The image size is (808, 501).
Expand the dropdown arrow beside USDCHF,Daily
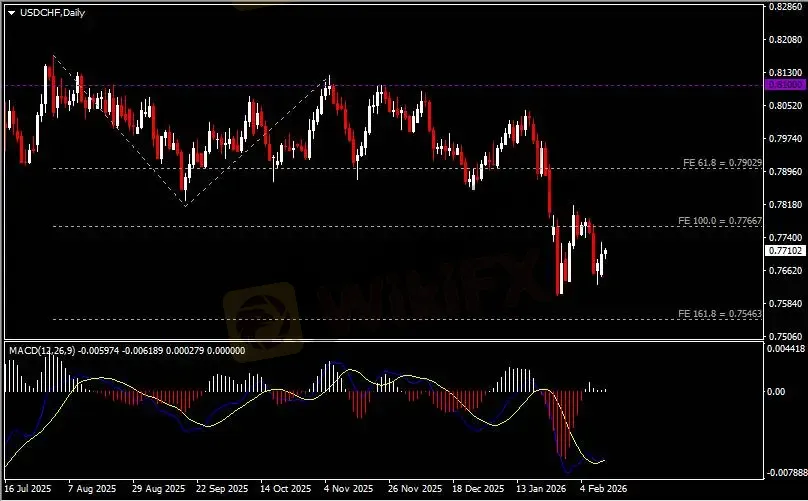pos(11,11)
